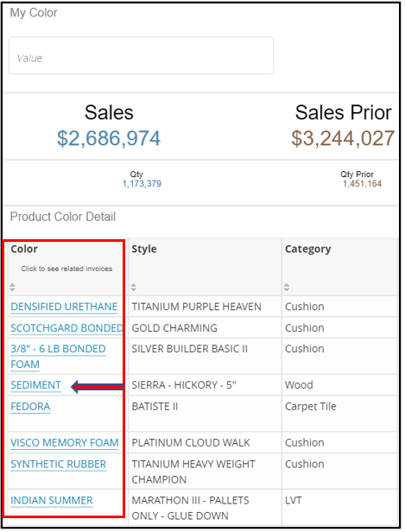The image size is (405, 532).
Task: Sort table by the Color column
Action: pyautogui.click(x=12, y=287)
